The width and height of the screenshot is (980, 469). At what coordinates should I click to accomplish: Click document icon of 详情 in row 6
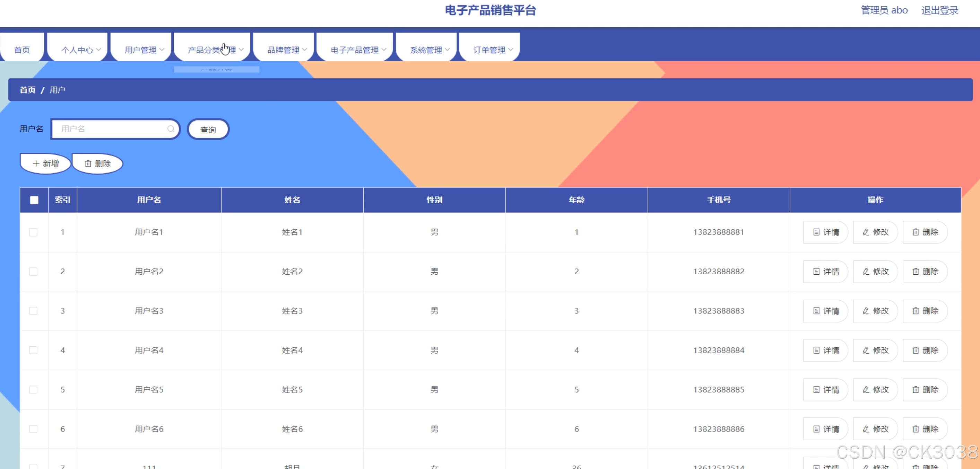point(816,429)
